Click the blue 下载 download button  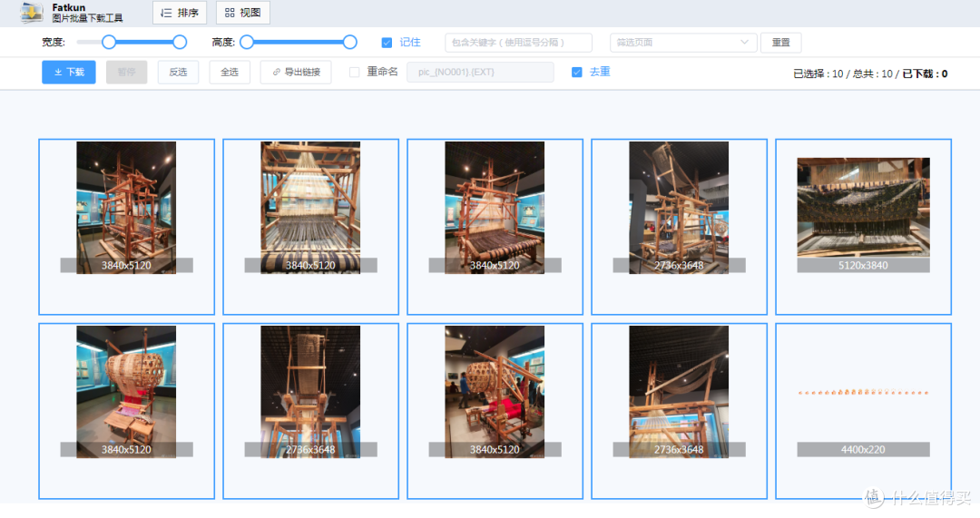pos(69,72)
